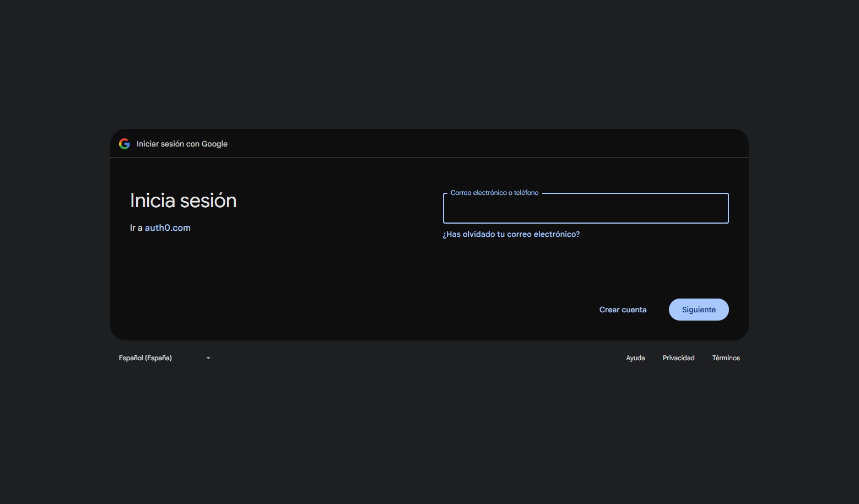Screen dimensions: 859x504
Task: Open the Privacidad footer link
Action: 678,358
